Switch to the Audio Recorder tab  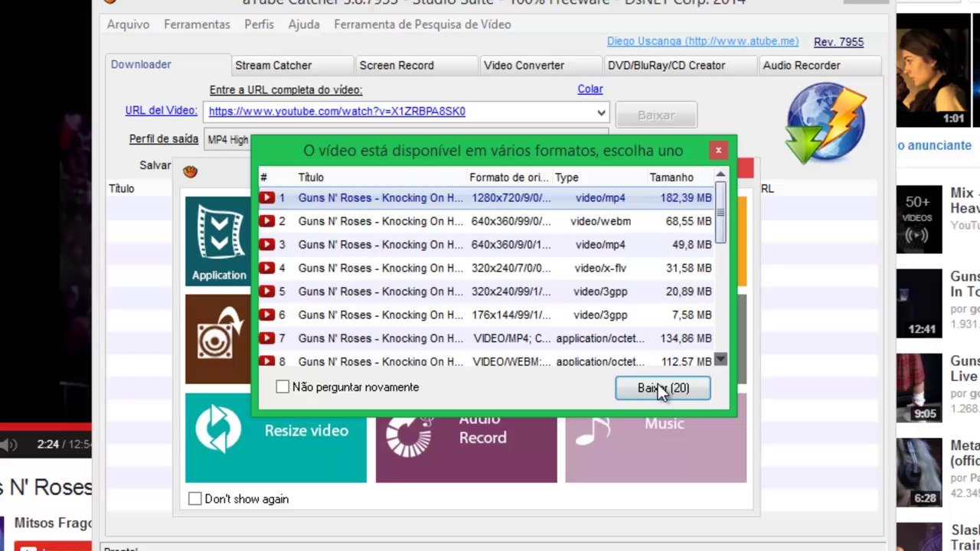click(819, 66)
